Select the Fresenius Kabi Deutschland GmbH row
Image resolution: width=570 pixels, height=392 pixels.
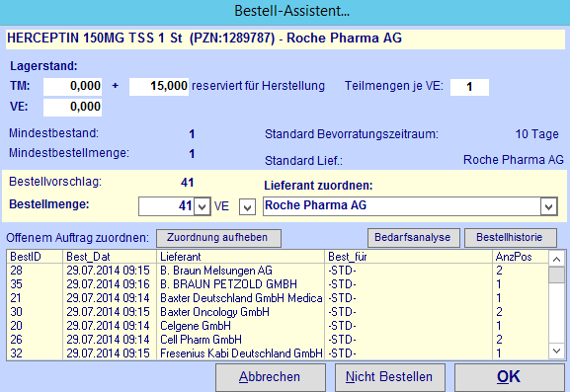tap(278, 353)
